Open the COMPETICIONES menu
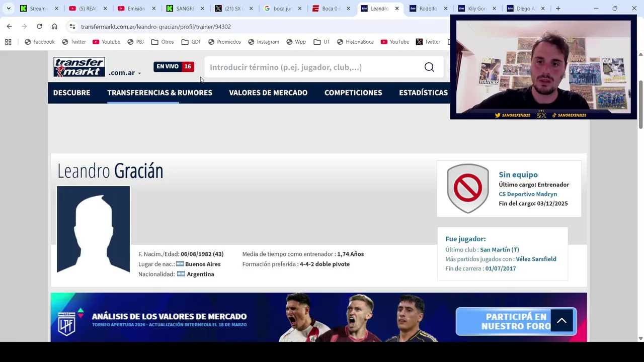 tap(353, 93)
